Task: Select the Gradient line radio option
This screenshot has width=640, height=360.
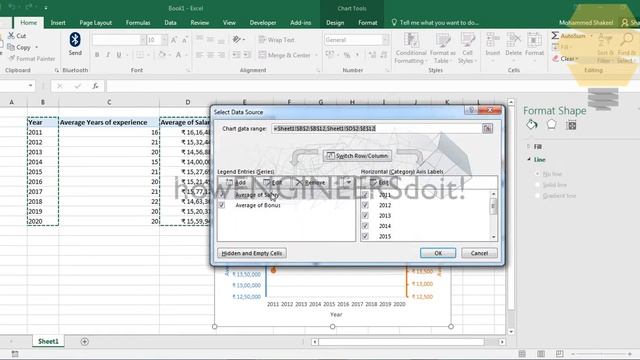Action: click(x=538, y=196)
